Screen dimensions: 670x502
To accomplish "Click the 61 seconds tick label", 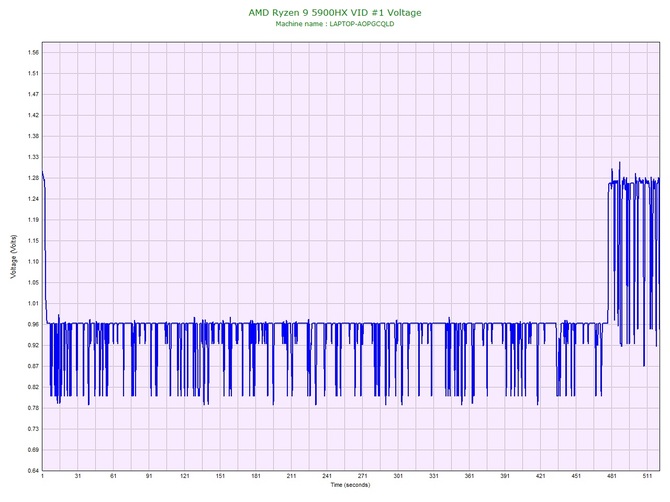I will 113,476.
